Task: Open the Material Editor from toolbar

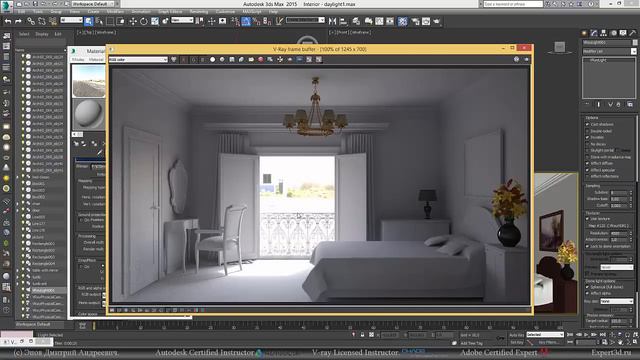Action: 402,21
